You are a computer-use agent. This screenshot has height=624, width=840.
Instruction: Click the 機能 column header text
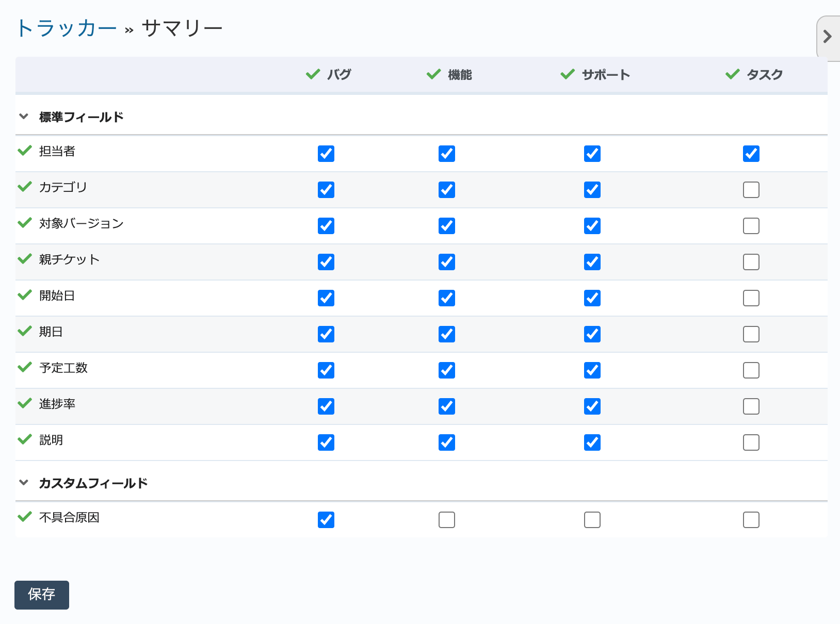(460, 75)
